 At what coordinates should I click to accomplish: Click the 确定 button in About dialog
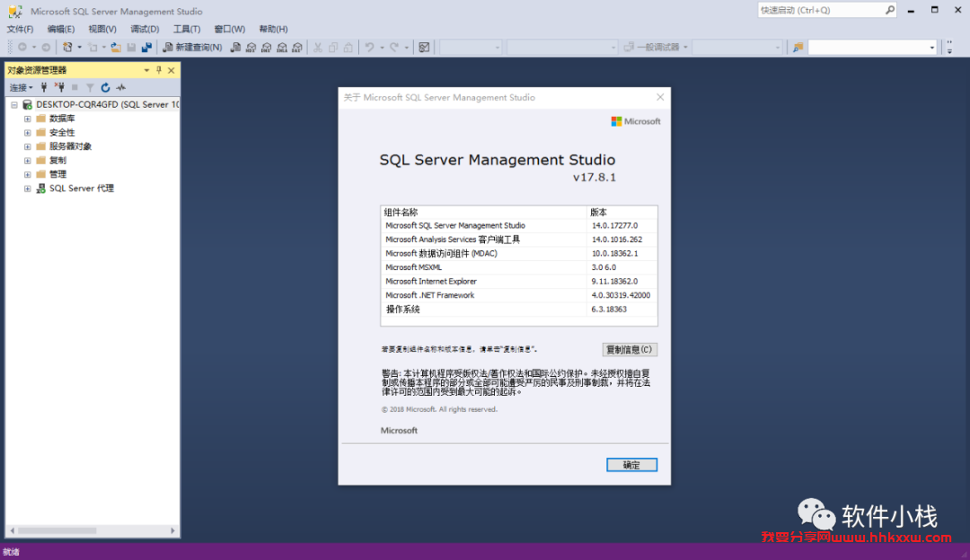click(x=631, y=465)
